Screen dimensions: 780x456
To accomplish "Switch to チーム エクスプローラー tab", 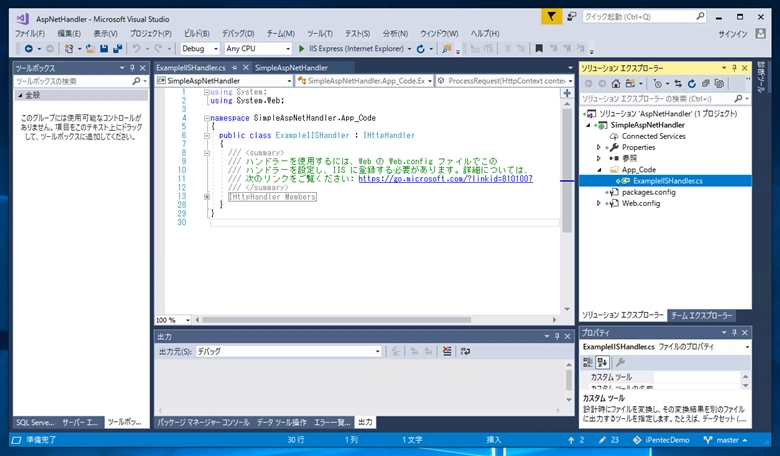I will click(x=701, y=315).
